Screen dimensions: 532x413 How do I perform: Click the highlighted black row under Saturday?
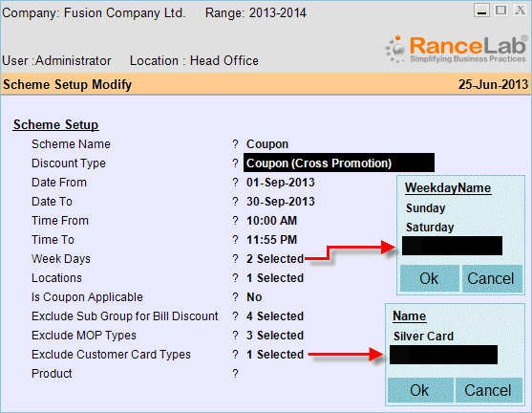pyautogui.click(x=453, y=246)
